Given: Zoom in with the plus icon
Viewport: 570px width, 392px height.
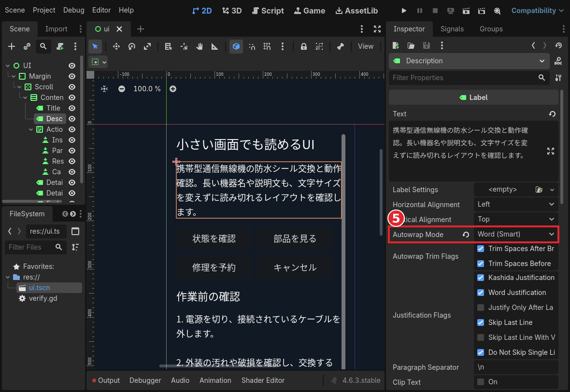Looking at the screenshot, I should click(x=173, y=89).
